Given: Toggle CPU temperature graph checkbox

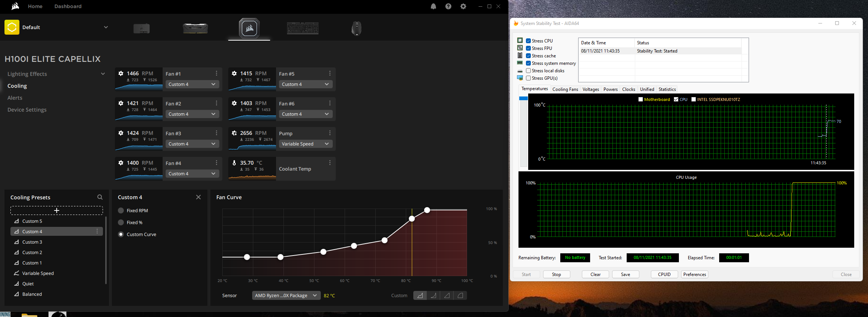Looking at the screenshot, I should 676,99.
